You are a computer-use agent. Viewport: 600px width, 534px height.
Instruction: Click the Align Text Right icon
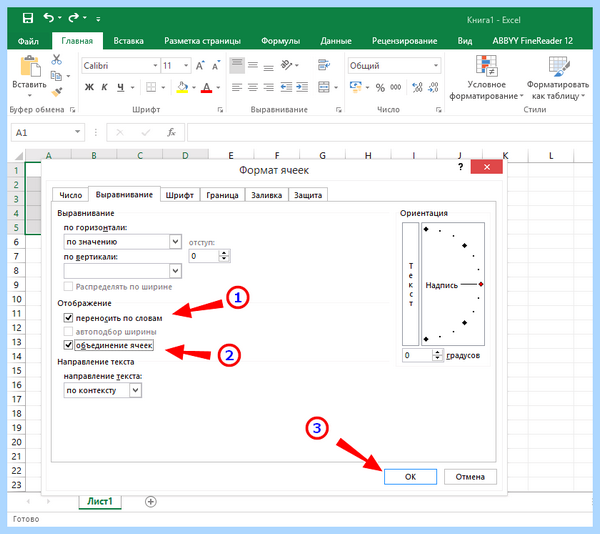[269, 88]
